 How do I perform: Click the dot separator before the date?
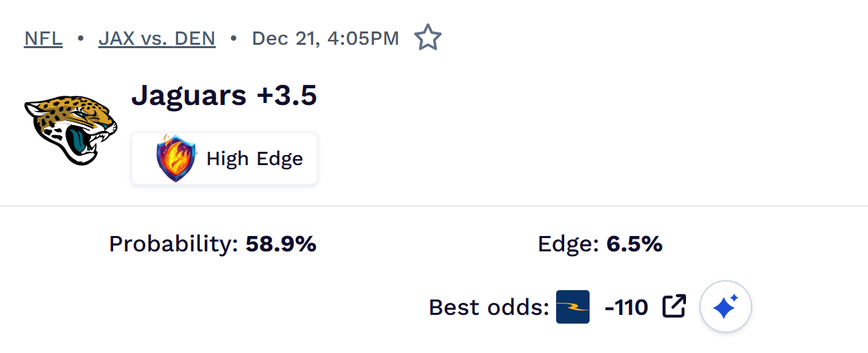(234, 39)
